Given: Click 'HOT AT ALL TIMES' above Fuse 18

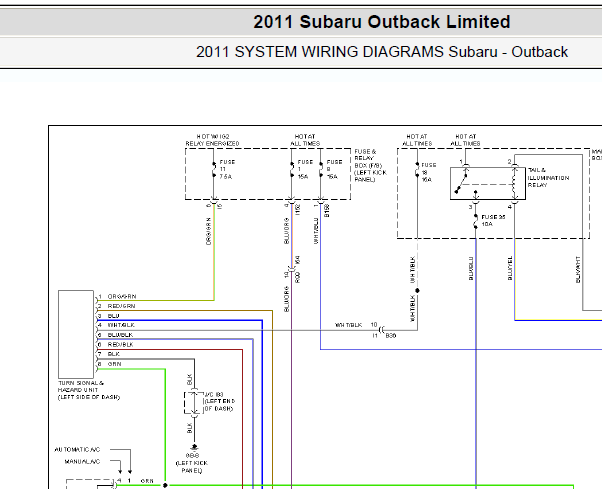Looking at the screenshot, I should pyautogui.click(x=417, y=140).
